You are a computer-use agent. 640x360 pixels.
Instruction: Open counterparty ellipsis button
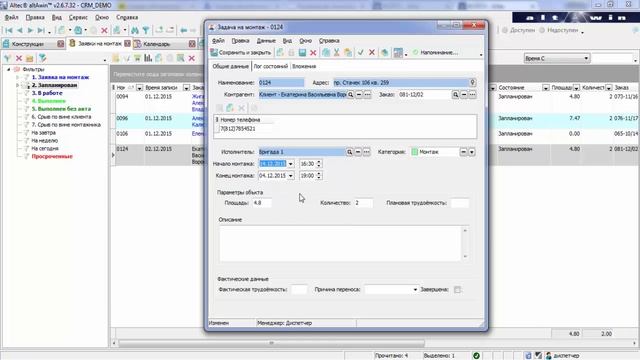[x=367, y=95]
